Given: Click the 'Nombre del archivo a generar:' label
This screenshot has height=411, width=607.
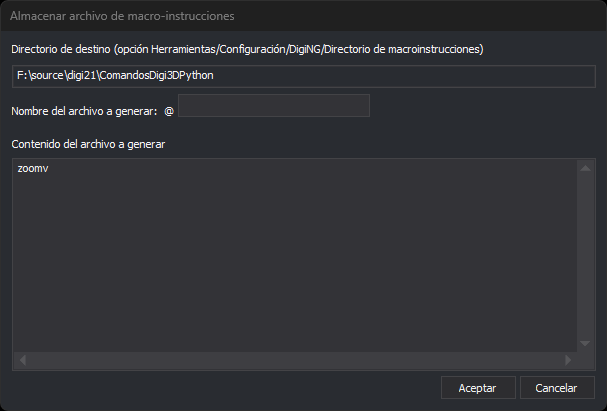Looking at the screenshot, I should (84, 111).
